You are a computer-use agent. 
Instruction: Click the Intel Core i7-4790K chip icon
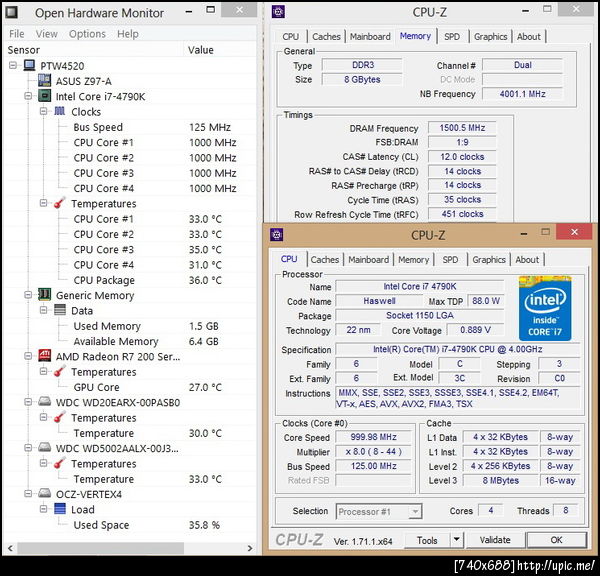[x=44, y=96]
